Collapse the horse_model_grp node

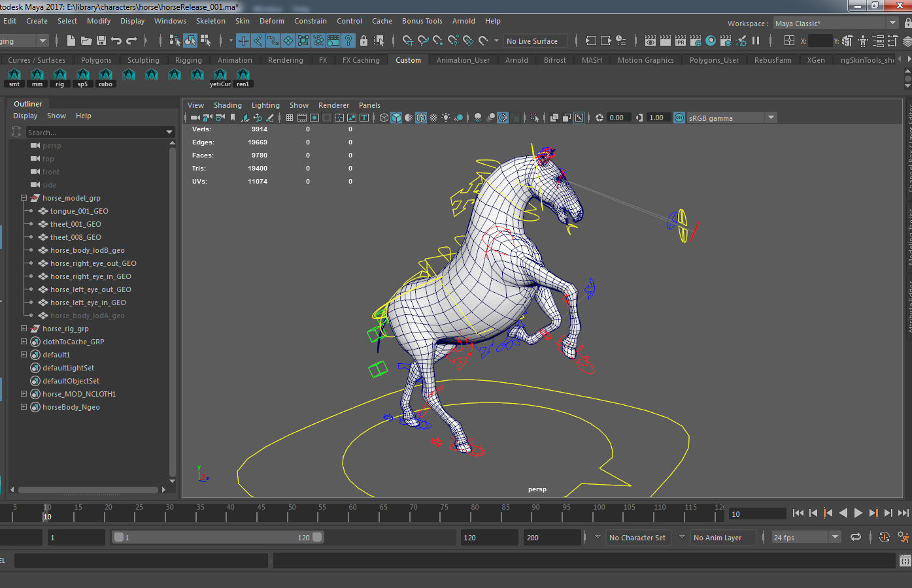coord(24,198)
